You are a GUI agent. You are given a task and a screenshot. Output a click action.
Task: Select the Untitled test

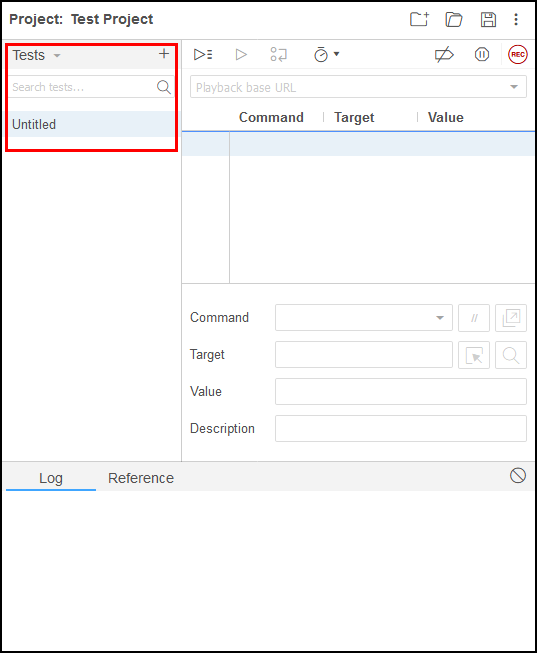click(x=92, y=124)
